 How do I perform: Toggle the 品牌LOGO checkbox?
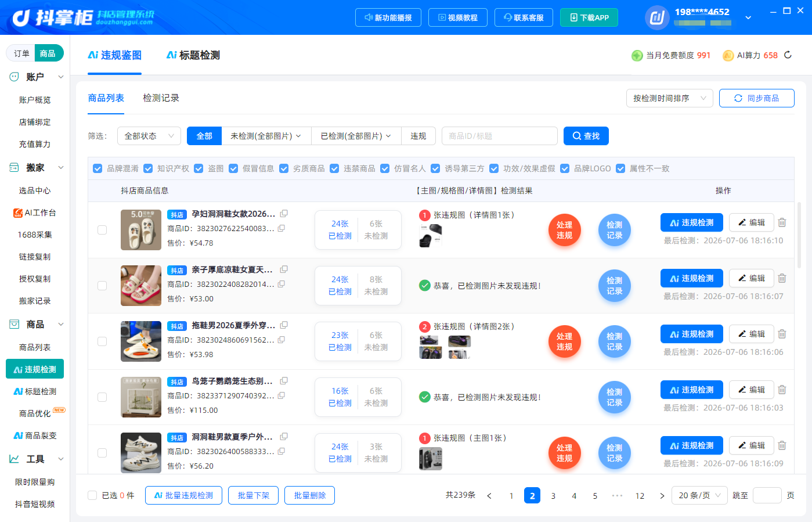[x=565, y=168]
